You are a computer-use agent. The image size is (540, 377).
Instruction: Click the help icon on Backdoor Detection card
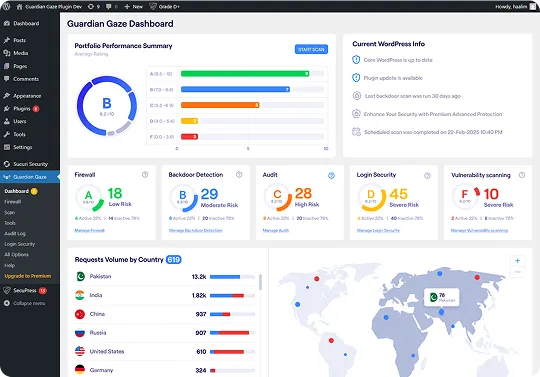(239, 175)
